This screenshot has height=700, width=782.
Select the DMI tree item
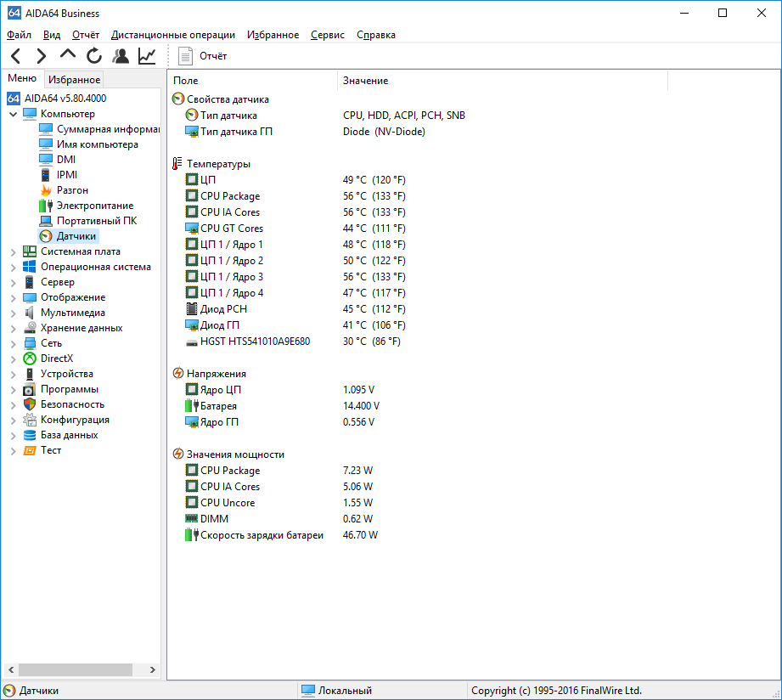click(x=66, y=160)
